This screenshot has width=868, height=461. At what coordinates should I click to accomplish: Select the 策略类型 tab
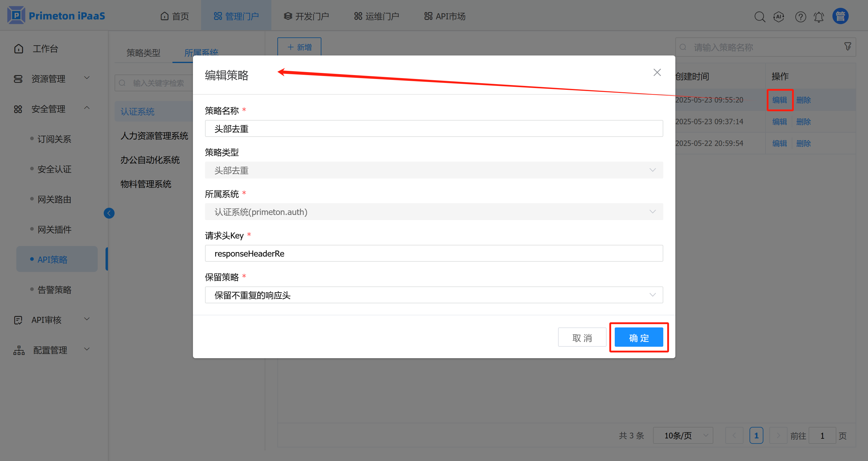(x=143, y=52)
